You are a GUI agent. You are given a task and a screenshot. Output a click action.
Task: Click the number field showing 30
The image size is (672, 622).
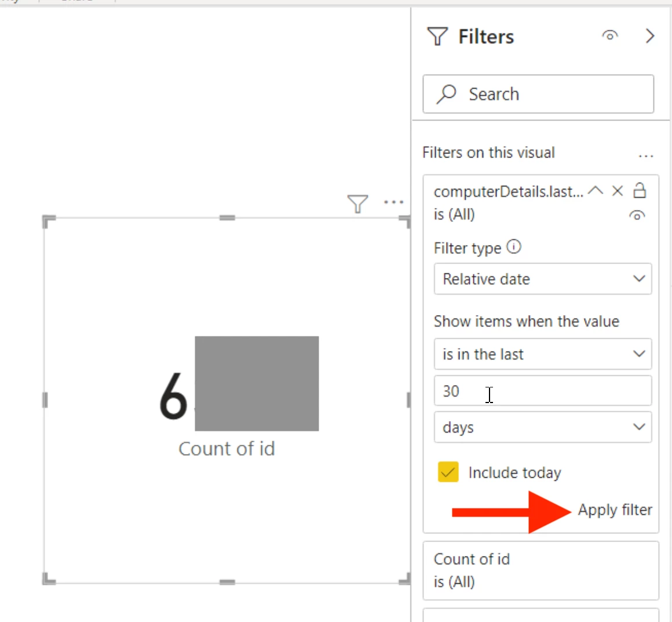coord(543,391)
